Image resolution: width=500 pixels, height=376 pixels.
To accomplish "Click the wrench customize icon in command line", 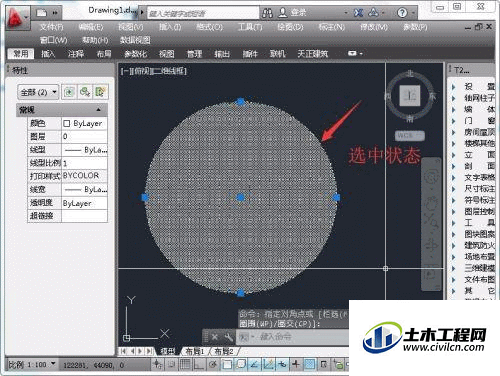I will pyautogui.click(x=228, y=337).
